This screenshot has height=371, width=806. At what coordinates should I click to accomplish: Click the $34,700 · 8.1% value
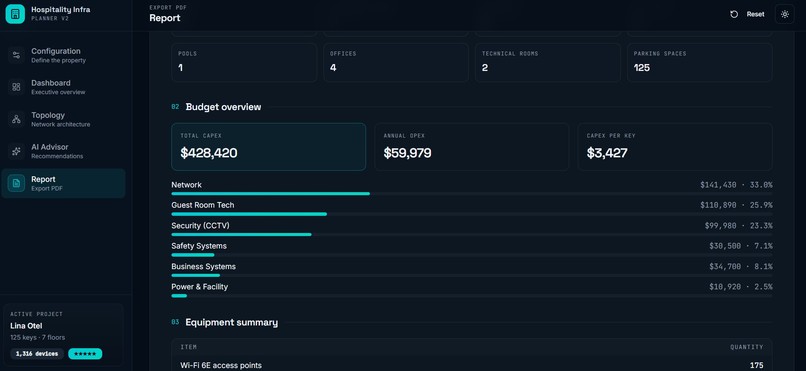tap(741, 267)
